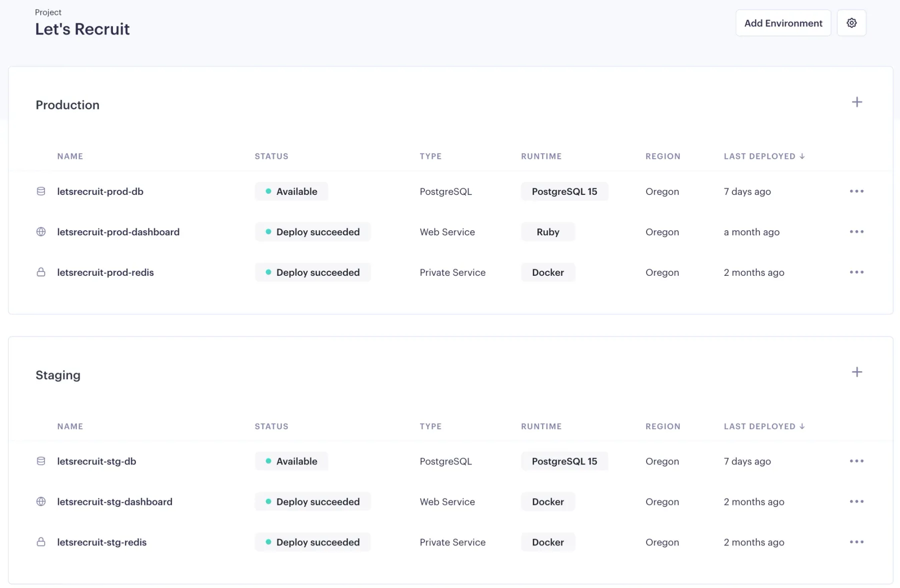Click the lock icon next to letsrecruit-stg-redis
The height and width of the screenshot is (588, 900).
41,542
